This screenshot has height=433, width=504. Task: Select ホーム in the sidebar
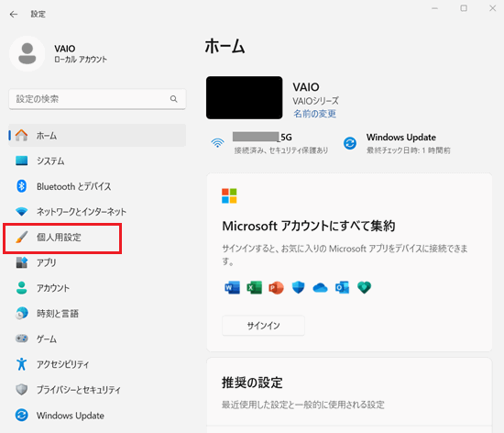coord(97,136)
